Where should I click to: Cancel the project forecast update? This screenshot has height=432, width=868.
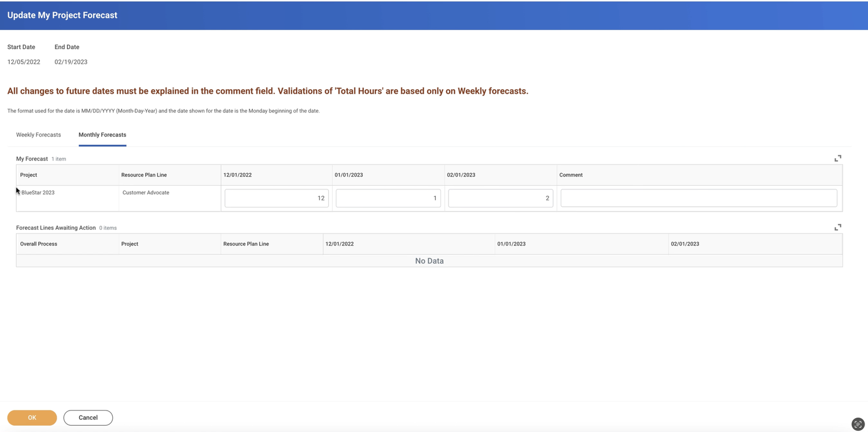[88, 418]
